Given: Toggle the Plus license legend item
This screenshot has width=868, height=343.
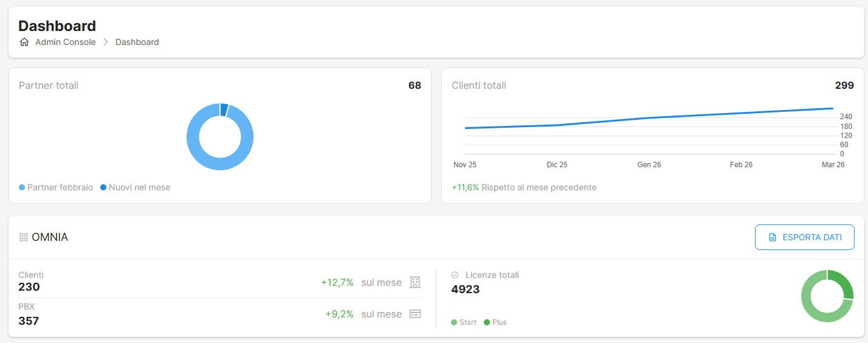Looking at the screenshot, I should point(495,322).
